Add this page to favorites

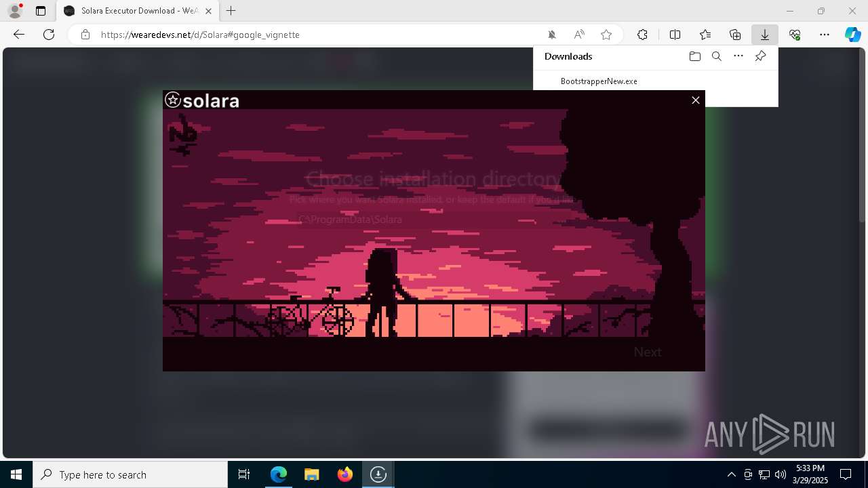[x=606, y=35]
